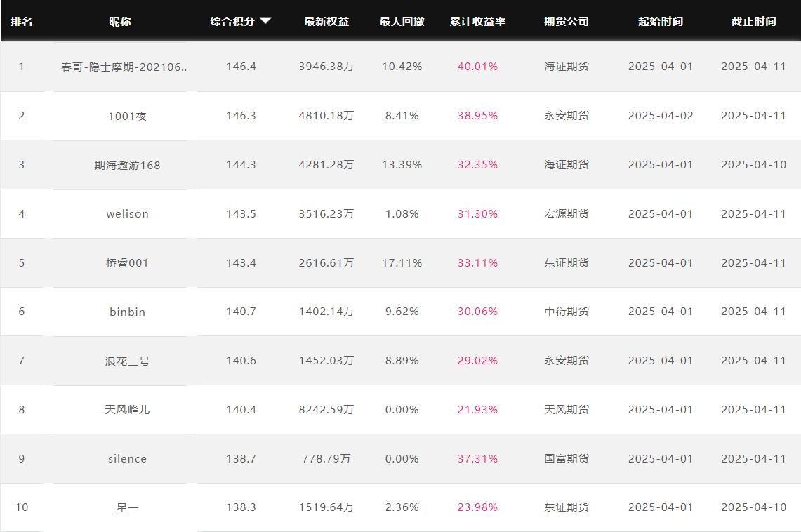Click the 截止时间 column header
The width and height of the screenshot is (801, 532).
click(x=753, y=22)
